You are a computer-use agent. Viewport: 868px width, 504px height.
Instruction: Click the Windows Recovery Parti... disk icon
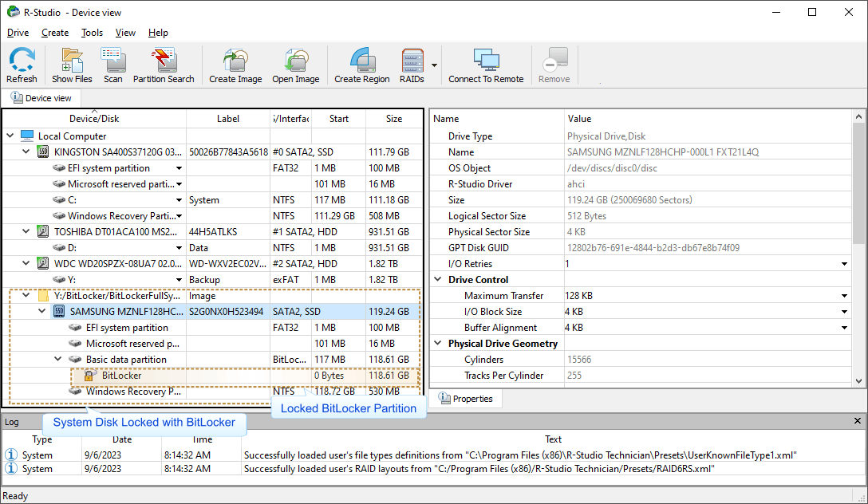click(x=59, y=216)
